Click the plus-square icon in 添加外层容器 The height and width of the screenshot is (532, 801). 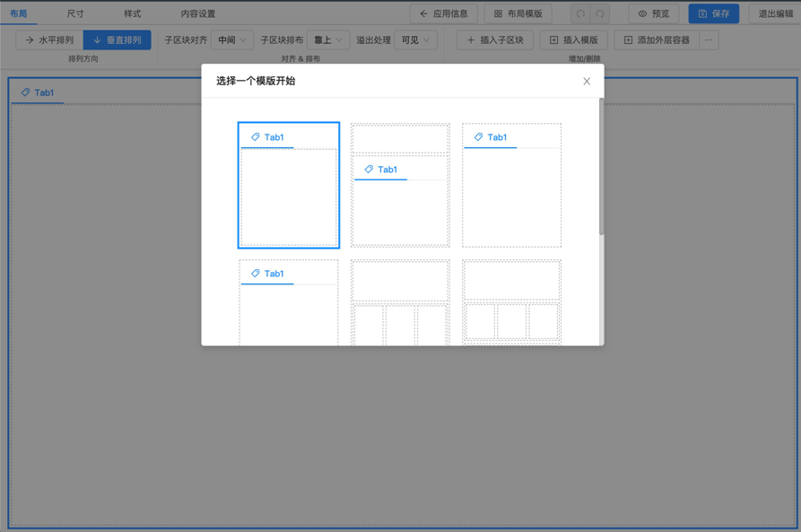coord(629,39)
